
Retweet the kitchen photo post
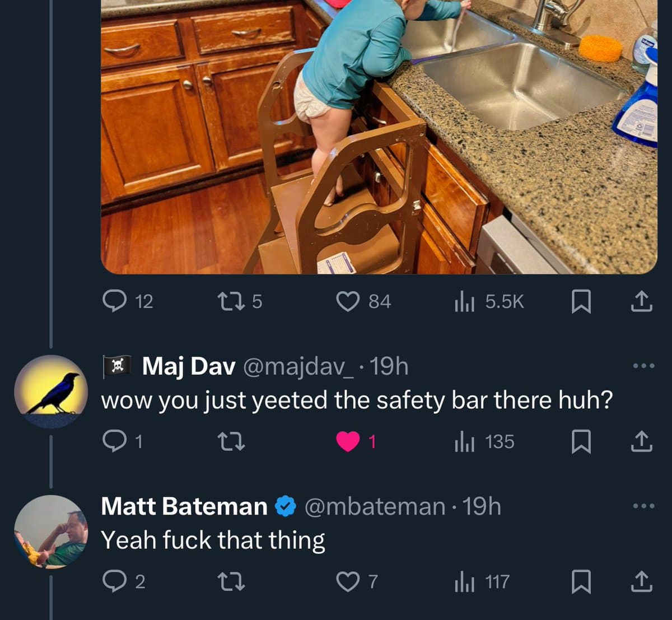coord(231,302)
